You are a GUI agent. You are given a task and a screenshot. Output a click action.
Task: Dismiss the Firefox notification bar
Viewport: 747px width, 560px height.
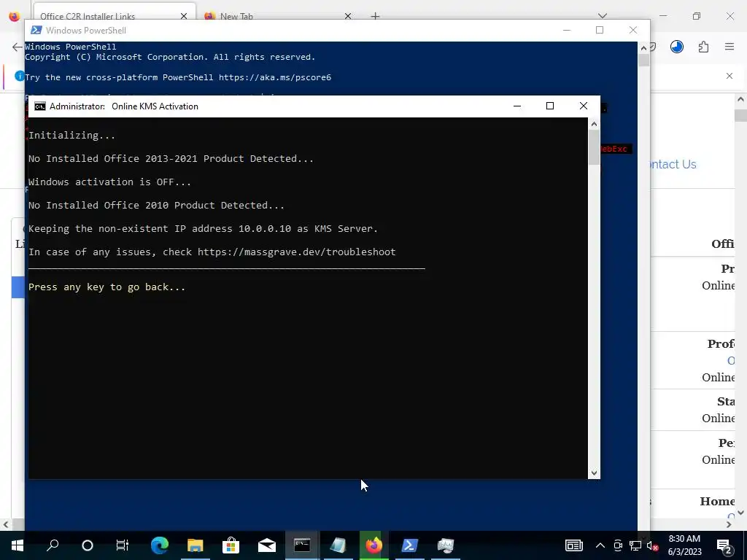tap(729, 76)
